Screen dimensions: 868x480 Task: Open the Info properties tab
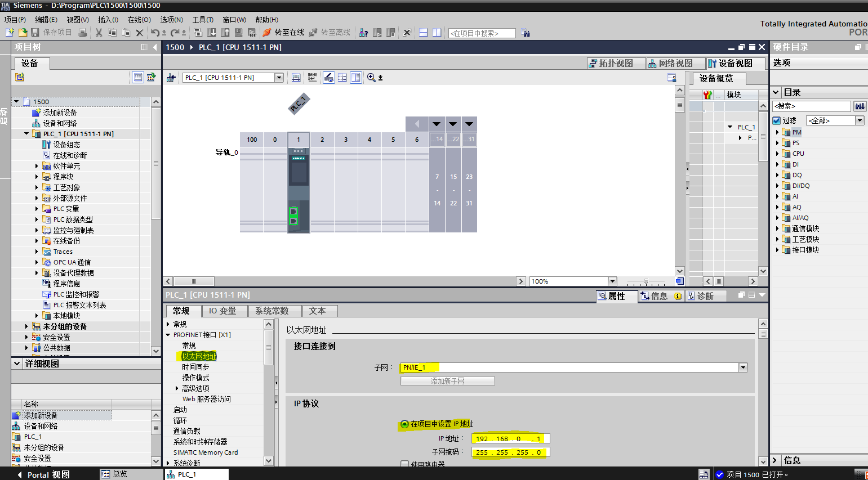coord(661,296)
